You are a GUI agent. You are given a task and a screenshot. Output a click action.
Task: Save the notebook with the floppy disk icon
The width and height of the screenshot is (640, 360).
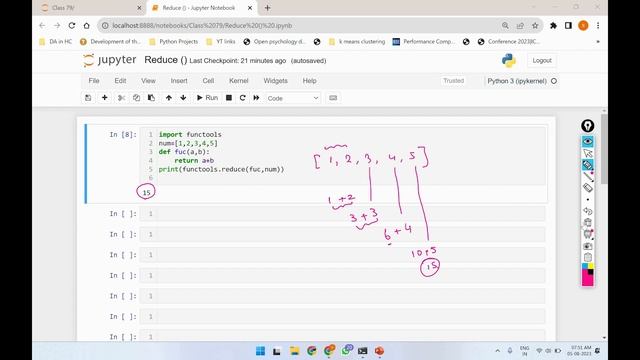(88, 98)
